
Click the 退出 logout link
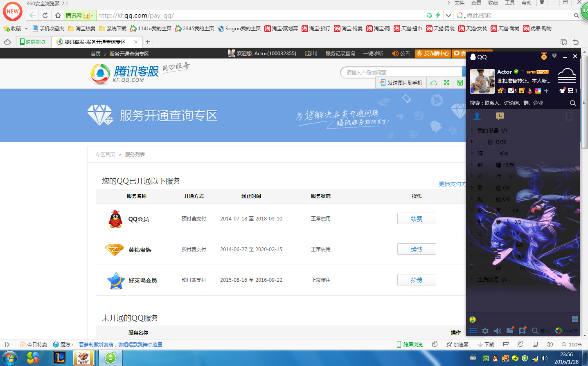[311, 54]
